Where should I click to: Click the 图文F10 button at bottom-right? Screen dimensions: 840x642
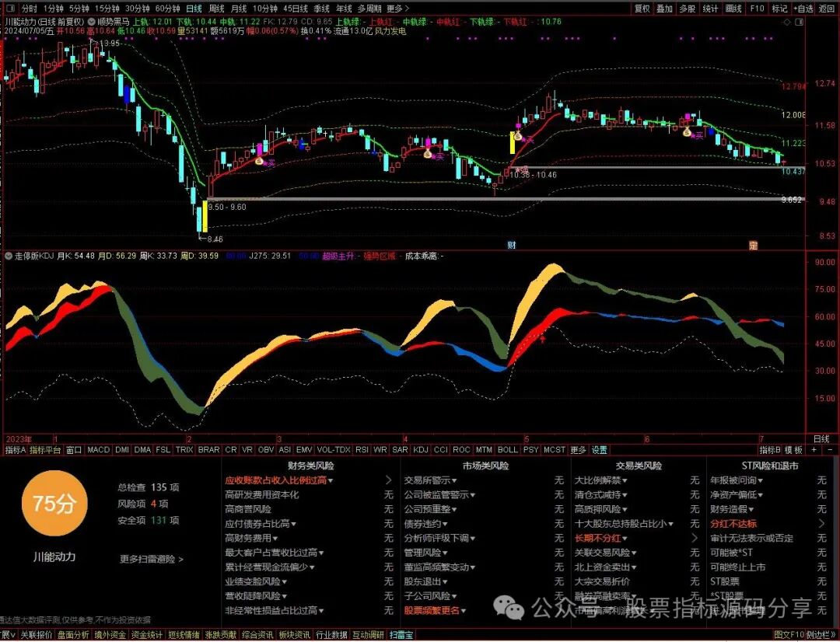pyautogui.click(x=789, y=636)
